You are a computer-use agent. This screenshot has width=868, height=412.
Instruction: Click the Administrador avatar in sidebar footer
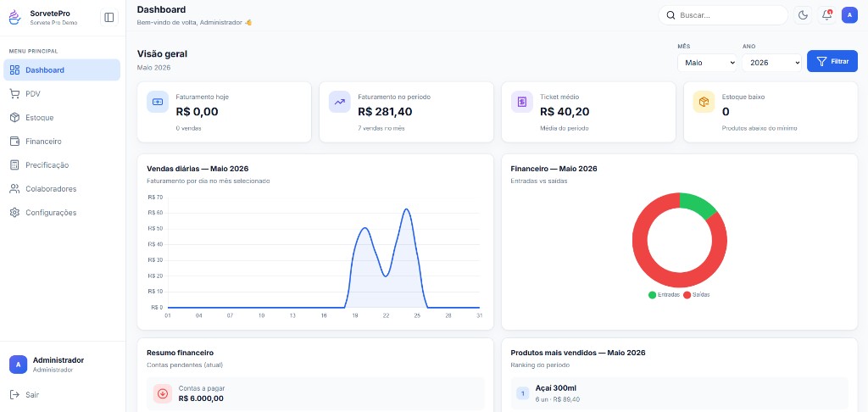tap(19, 365)
